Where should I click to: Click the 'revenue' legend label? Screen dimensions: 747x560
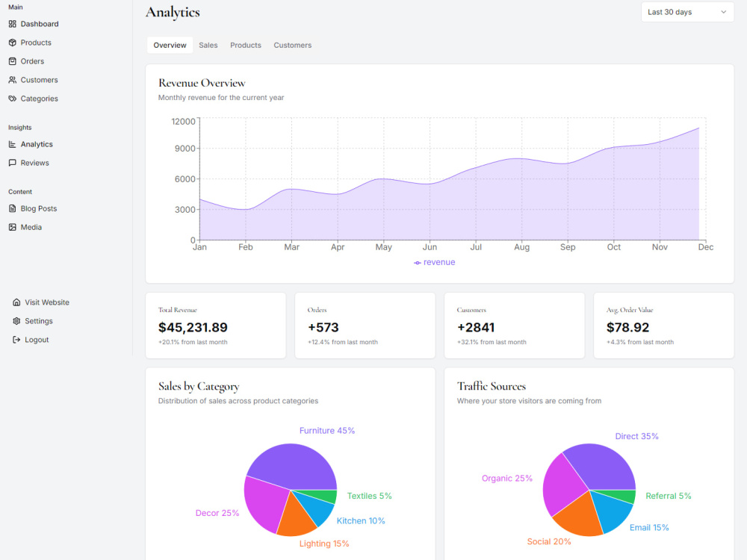pos(439,262)
